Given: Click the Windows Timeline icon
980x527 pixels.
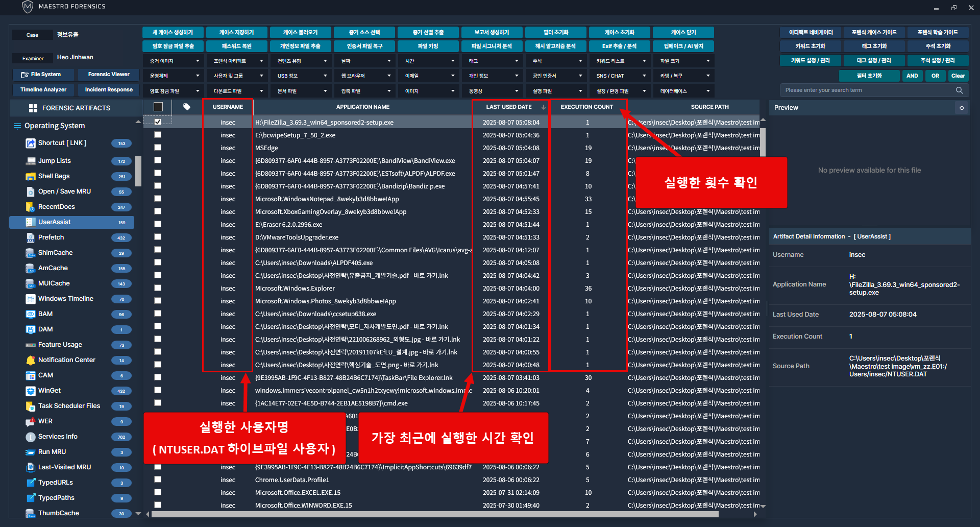Looking at the screenshot, I should pos(30,299).
